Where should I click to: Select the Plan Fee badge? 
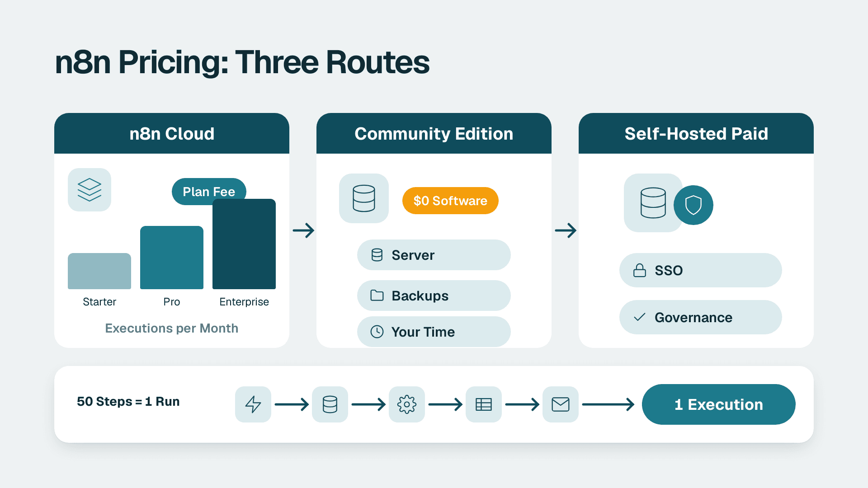tap(209, 192)
